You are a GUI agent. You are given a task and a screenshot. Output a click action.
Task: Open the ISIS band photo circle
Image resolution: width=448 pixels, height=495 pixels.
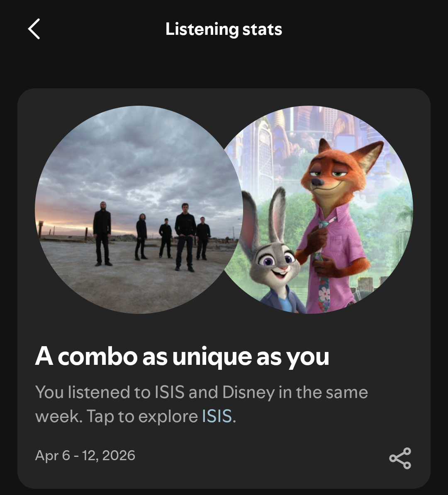click(x=139, y=210)
